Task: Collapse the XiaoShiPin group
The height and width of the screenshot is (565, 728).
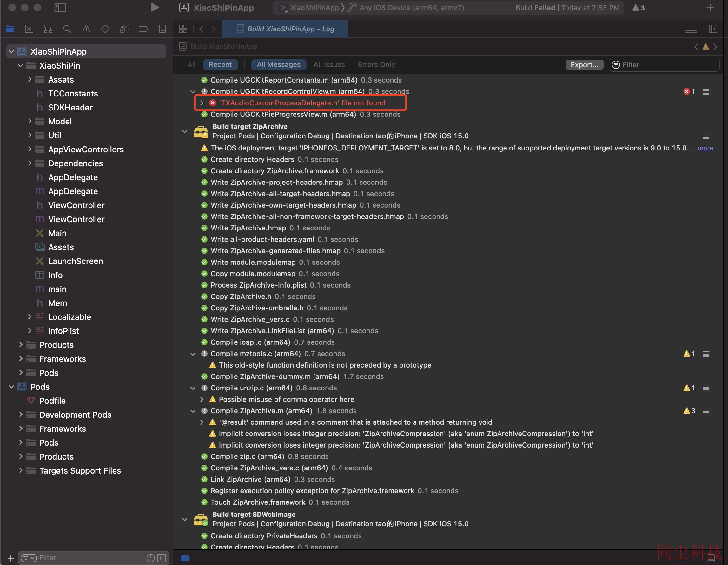Action: click(20, 66)
